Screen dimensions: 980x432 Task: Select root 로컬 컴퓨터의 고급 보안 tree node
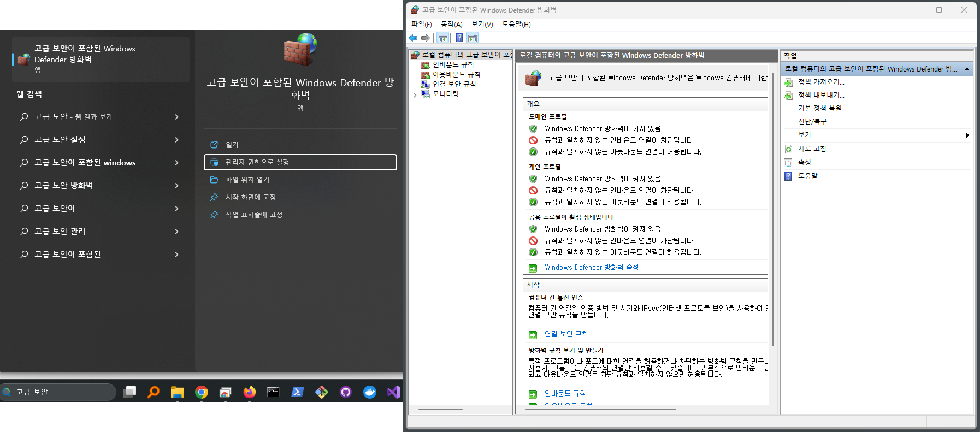point(466,55)
